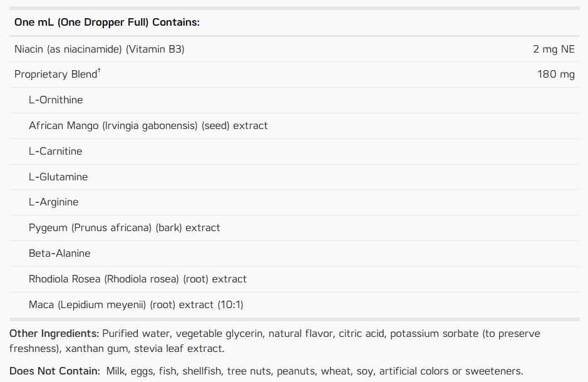Image resolution: width=588 pixels, height=382 pixels.
Task: Select the Niacin (as niacinamide) row
Action: (294, 49)
